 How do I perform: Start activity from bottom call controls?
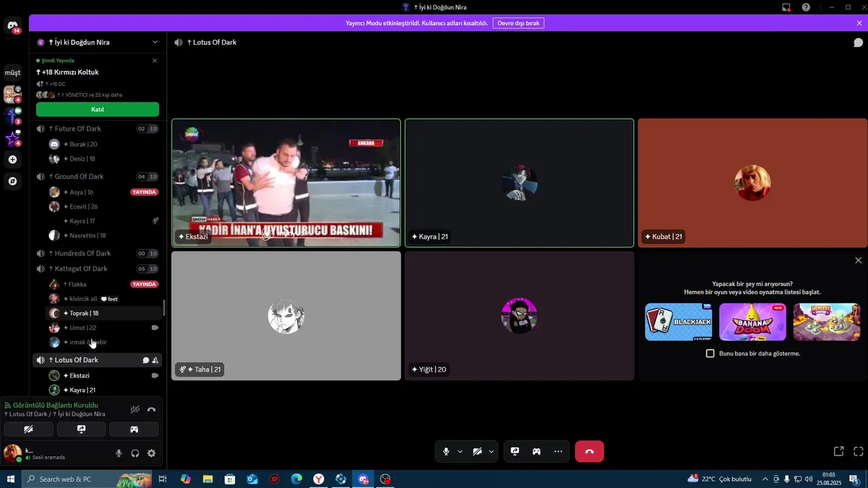coord(536,451)
